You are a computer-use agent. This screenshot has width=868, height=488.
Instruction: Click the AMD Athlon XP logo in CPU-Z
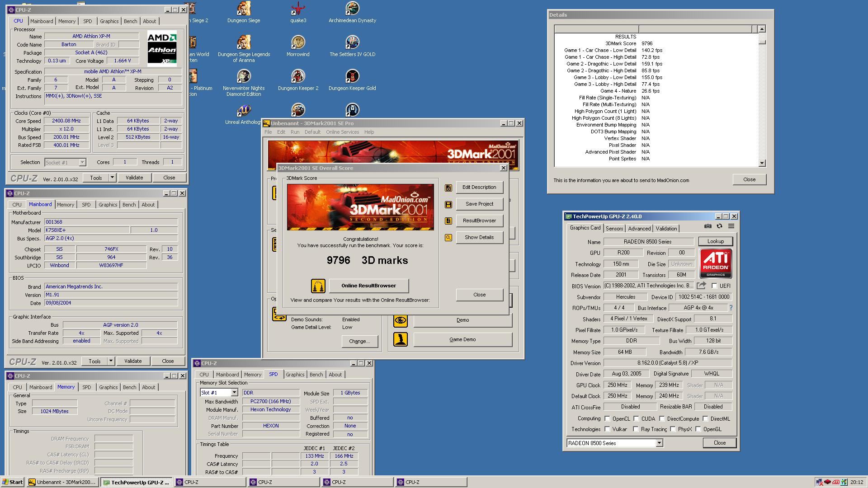click(x=162, y=48)
